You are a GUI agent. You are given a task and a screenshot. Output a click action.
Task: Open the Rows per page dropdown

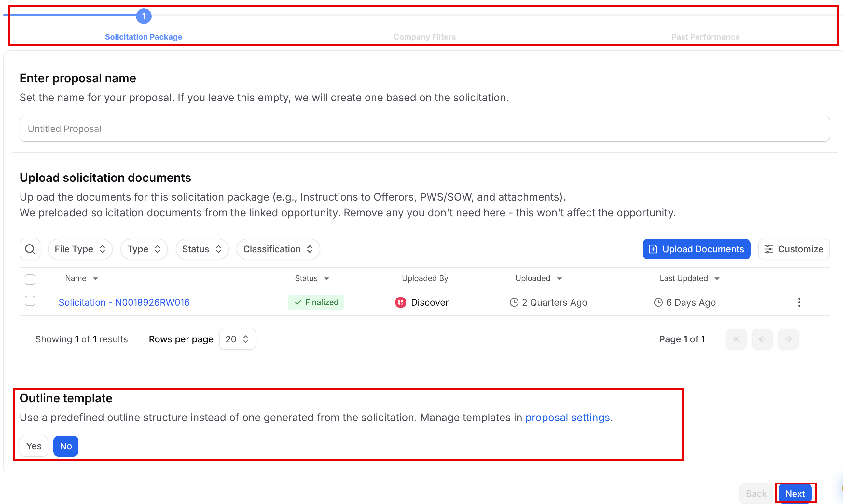237,339
